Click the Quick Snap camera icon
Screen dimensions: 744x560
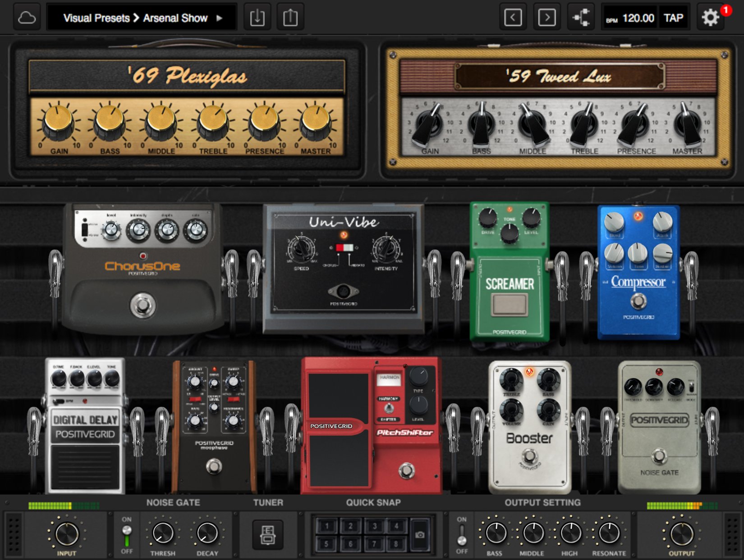click(x=419, y=536)
